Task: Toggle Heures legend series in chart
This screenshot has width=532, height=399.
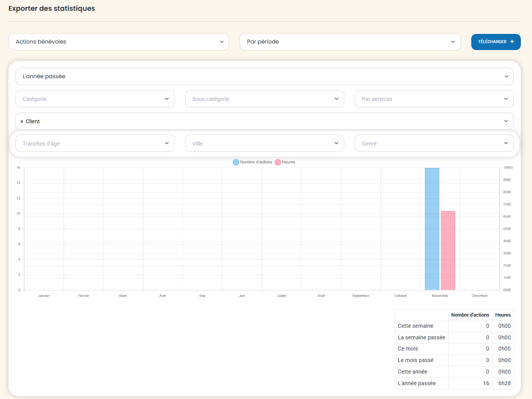Action: pyautogui.click(x=289, y=162)
